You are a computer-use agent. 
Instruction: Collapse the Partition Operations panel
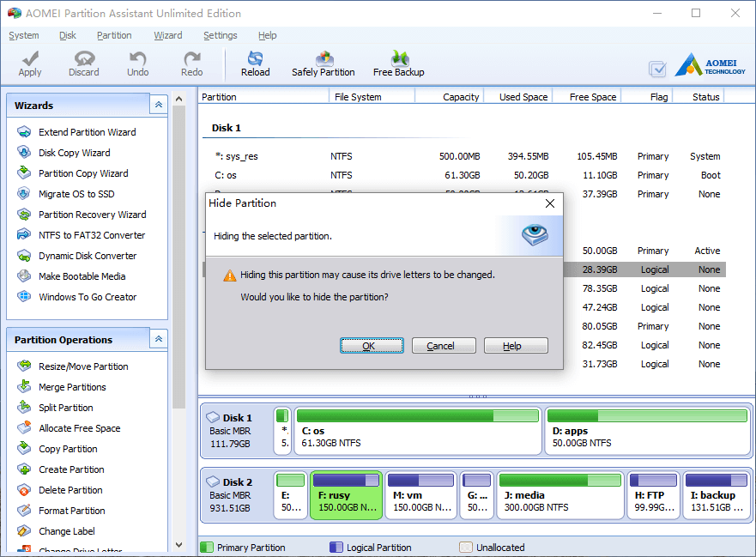click(159, 339)
